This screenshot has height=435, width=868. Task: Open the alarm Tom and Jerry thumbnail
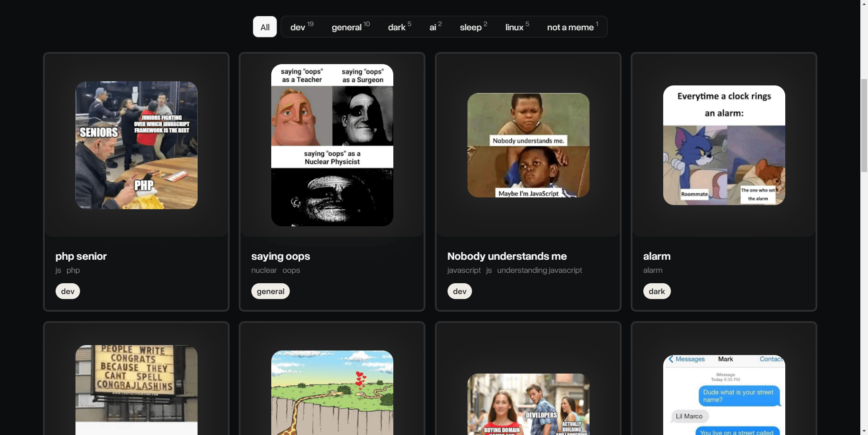point(724,145)
